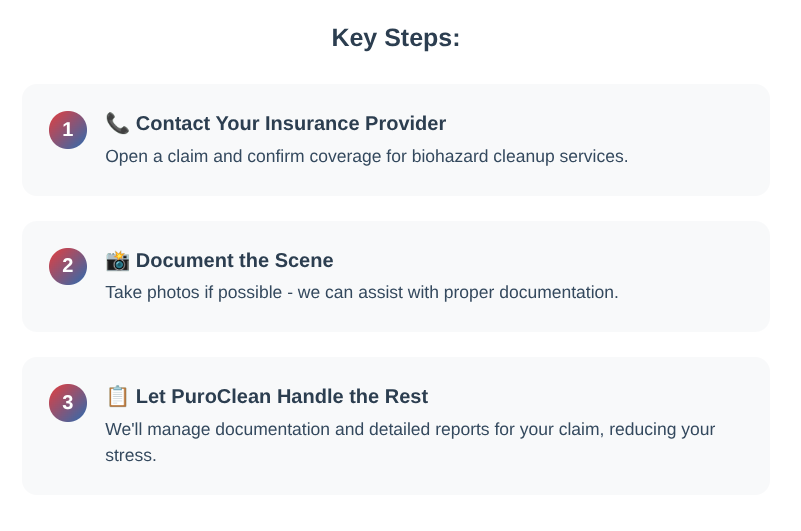This screenshot has width=801, height=531.
Task: Click the step 3 number badge
Action: (x=68, y=403)
